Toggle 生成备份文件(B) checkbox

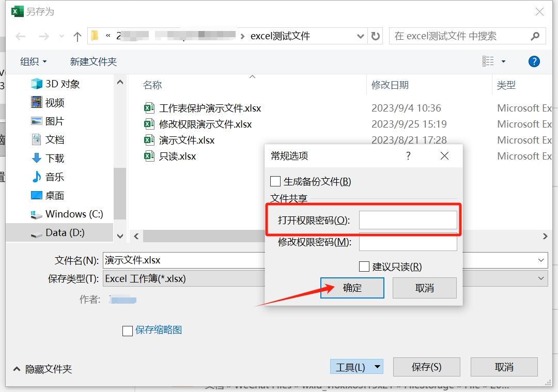point(275,181)
